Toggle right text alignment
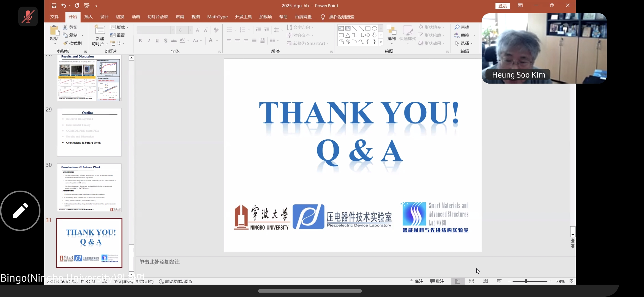This screenshot has width=644, height=297. point(246,41)
